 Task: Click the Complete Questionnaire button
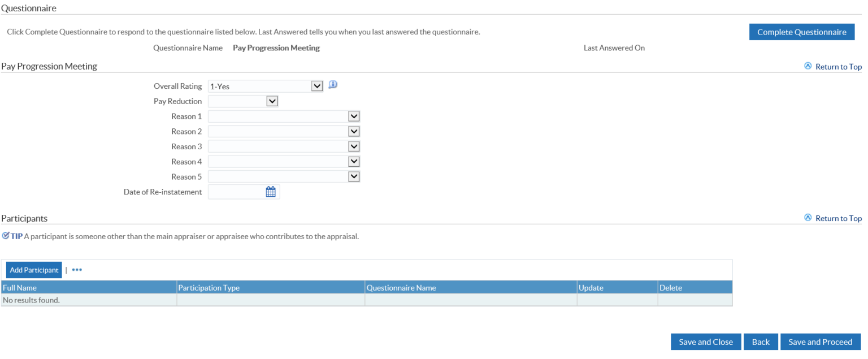(x=801, y=32)
